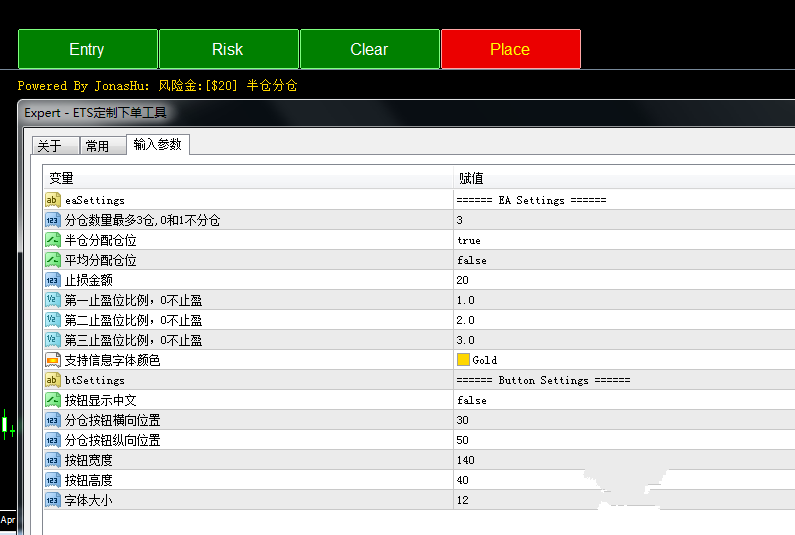Click the green Entry button

(x=87, y=49)
